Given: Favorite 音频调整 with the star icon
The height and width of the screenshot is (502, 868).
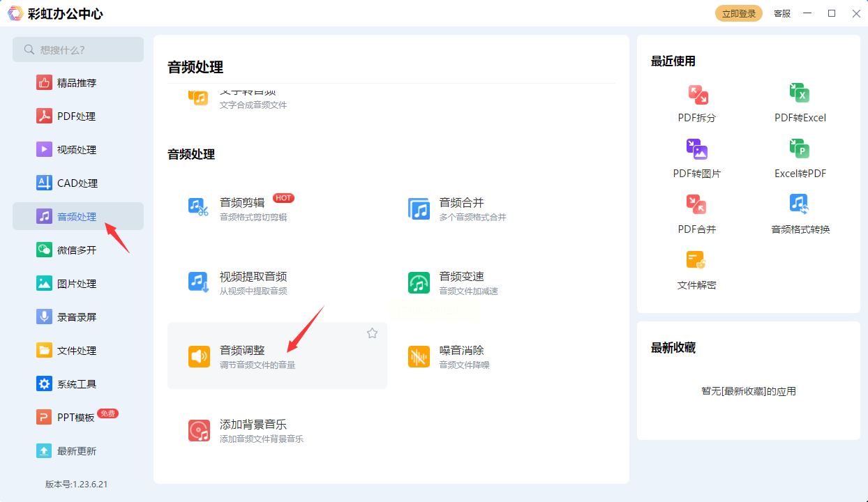Looking at the screenshot, I should (372, 333).
